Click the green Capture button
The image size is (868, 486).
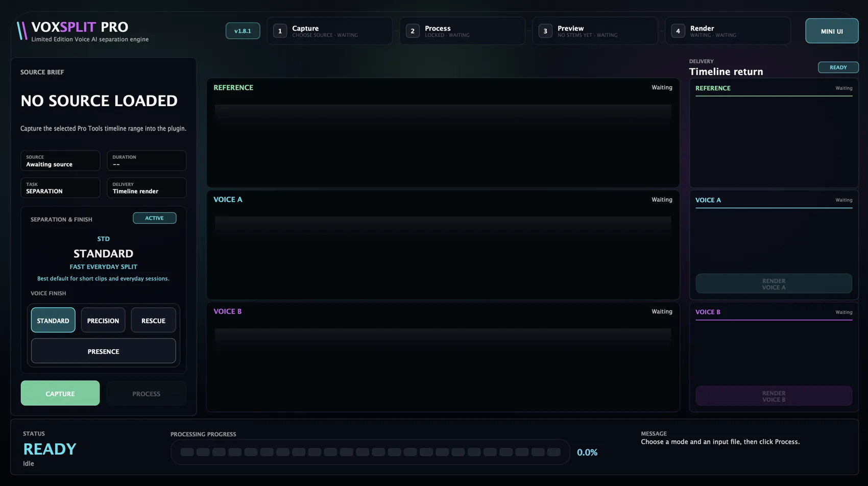[60, 393]
